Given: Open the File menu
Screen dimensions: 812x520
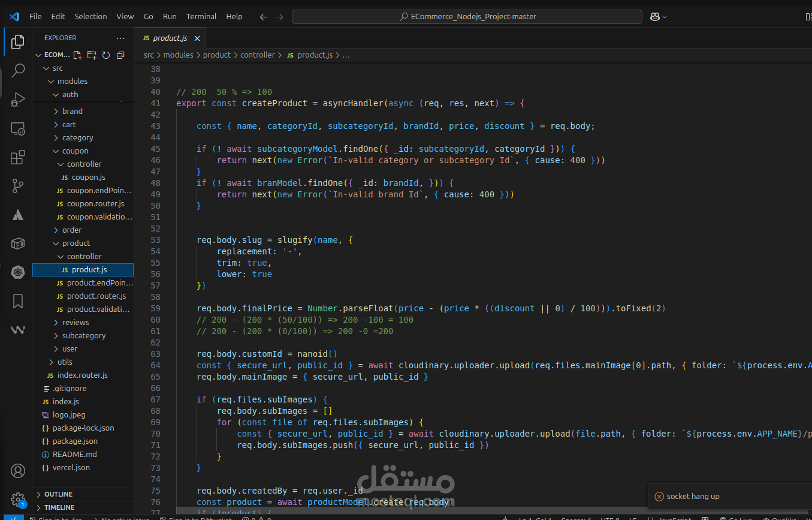Looking at the screenshot, I should [x=35, y=17].
